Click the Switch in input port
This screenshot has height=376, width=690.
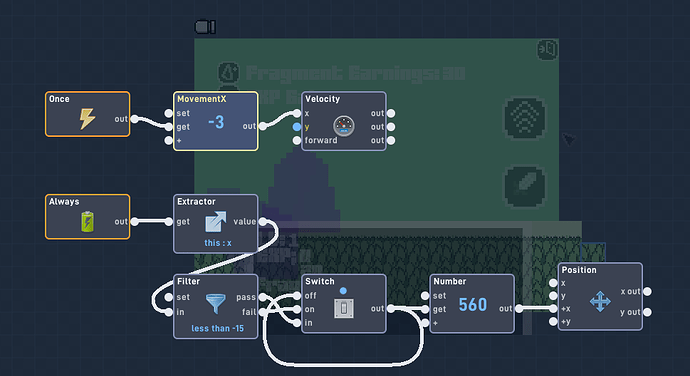(x=297, y=323)
